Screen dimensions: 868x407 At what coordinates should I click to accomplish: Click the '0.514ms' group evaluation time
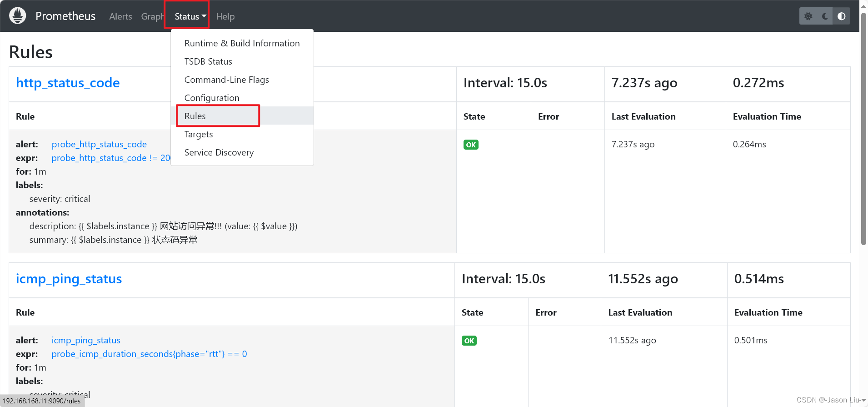coord(759,279)
